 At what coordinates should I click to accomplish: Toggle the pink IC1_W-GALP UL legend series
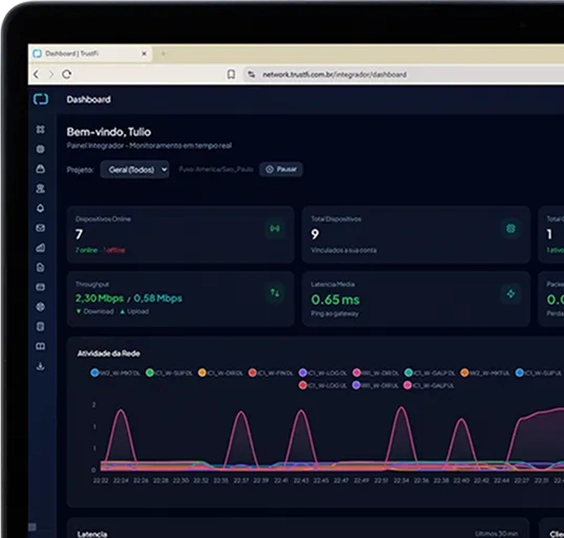[x=429, y=385]
